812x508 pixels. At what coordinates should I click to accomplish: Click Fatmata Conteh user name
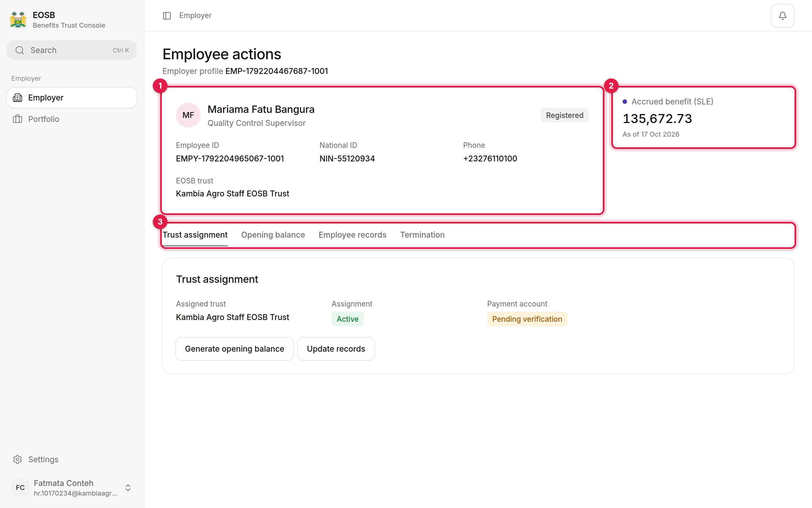[63, 483]
